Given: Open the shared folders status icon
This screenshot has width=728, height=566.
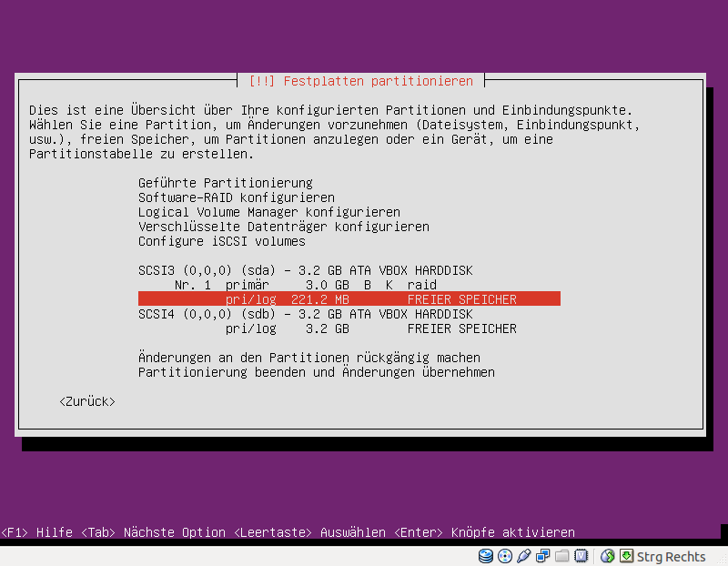Looking at the screenshot, I should [x=561, y=556].
